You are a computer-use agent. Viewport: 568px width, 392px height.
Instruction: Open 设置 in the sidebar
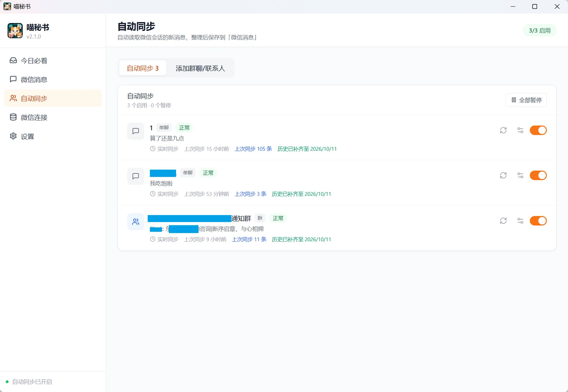pos(53,137)
